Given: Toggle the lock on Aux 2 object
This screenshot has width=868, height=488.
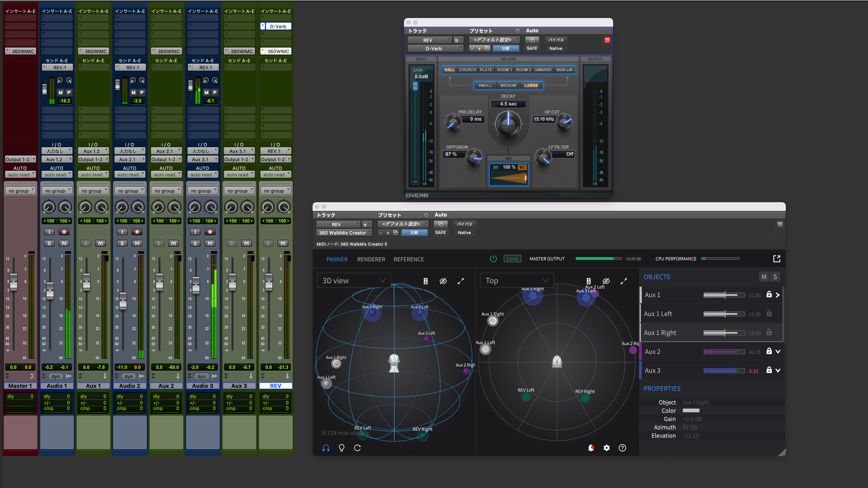Looking at the screenshot, I should (769, 351).
